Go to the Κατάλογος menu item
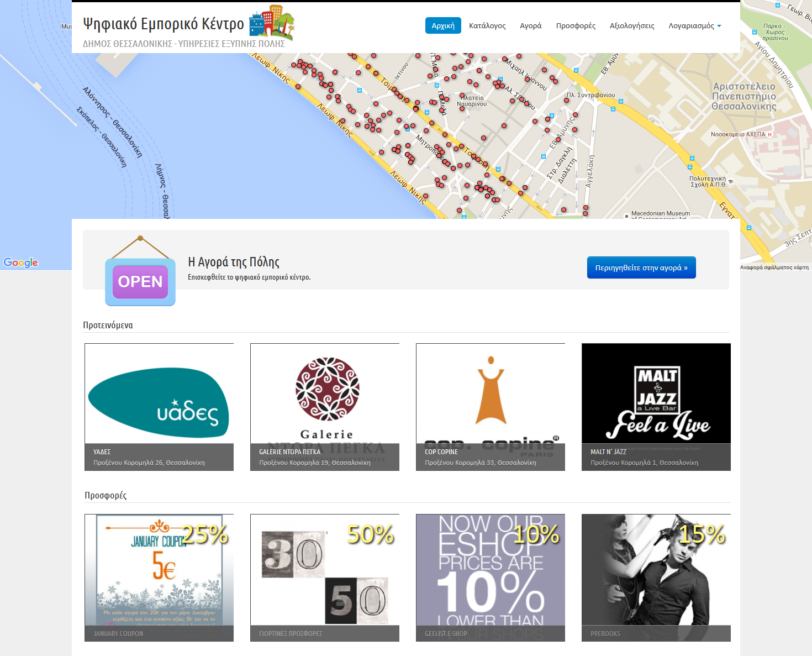This screenshot has width=812, height=656. tap(487, 25)
